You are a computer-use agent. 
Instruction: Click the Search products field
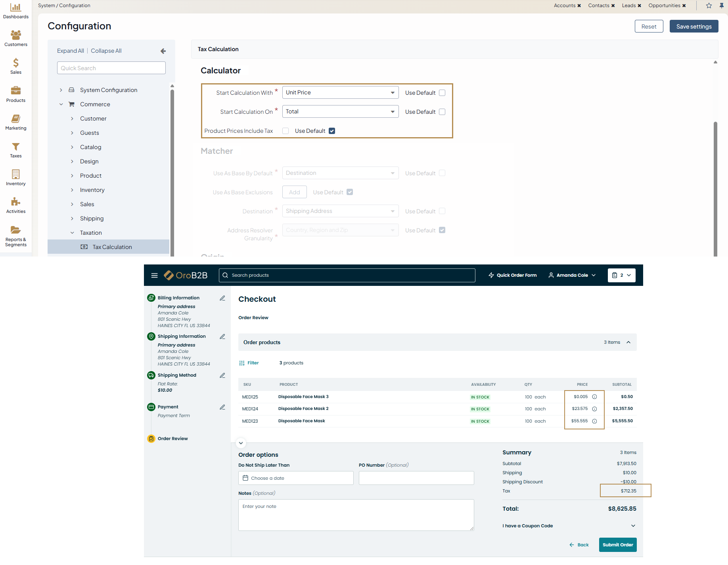click(x=347, y=275)
